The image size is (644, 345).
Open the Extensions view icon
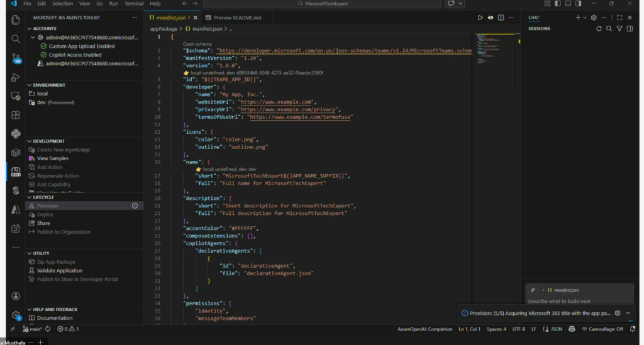coord(16,114)
